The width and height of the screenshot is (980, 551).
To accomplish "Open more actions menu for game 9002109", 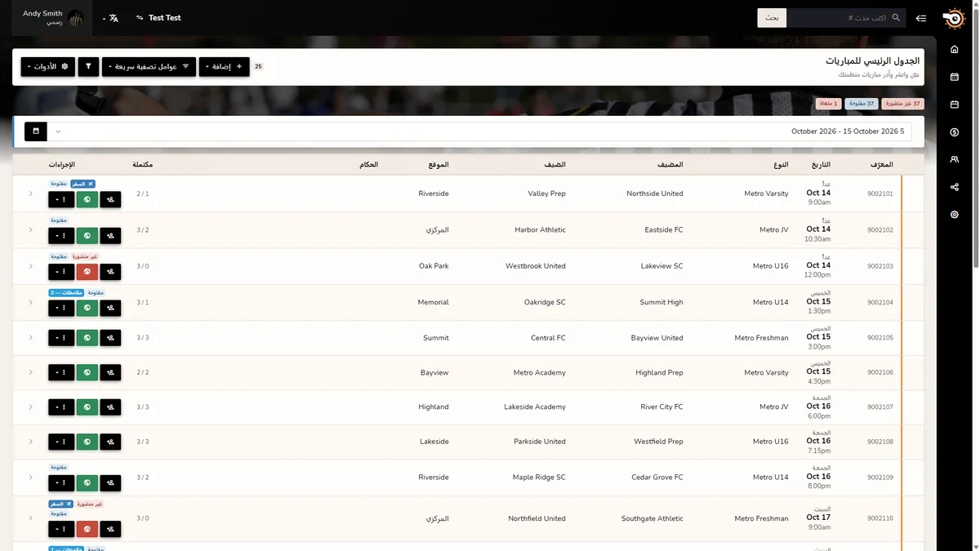I will [61, 483].
